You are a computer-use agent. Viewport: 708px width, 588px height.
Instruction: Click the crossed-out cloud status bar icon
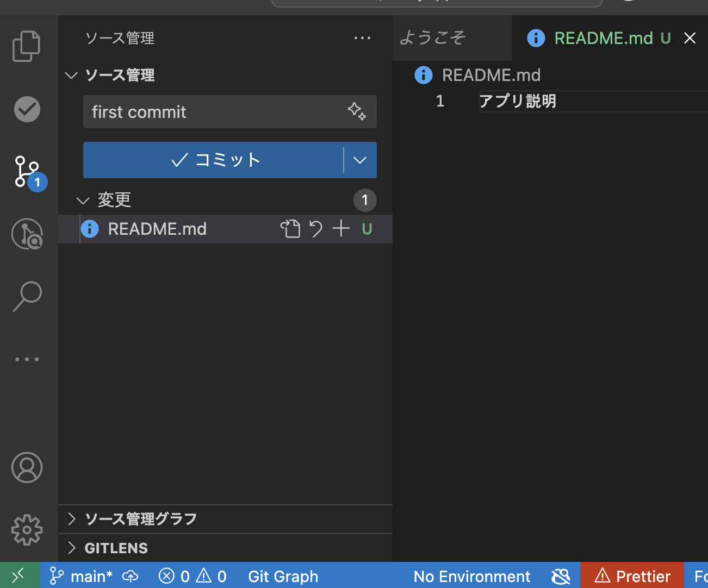coord(561,576)
